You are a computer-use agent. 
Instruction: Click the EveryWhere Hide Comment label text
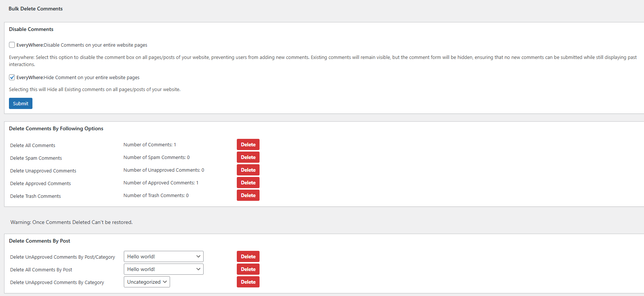(x=78, y=77)
